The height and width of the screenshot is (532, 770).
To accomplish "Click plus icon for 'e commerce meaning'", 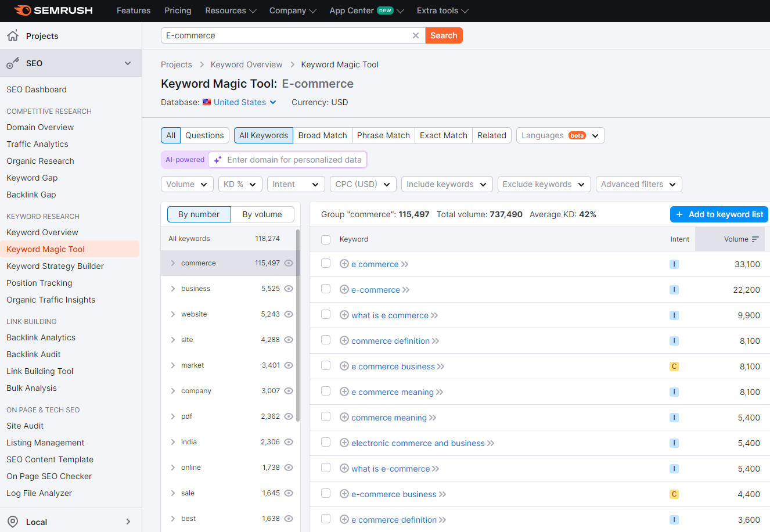I will point(344,392).
